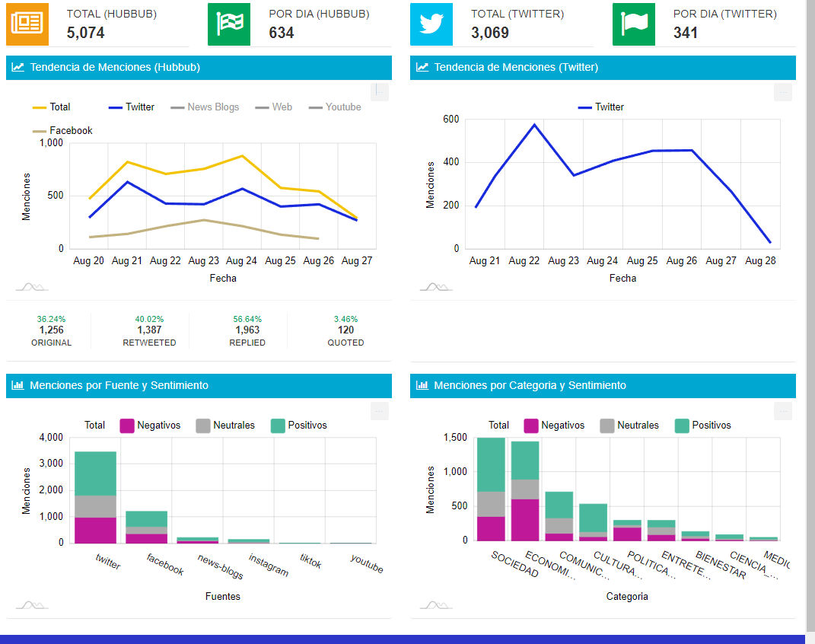Click the green checkered flag Por Dia Hubbub icon

[229, 24]
